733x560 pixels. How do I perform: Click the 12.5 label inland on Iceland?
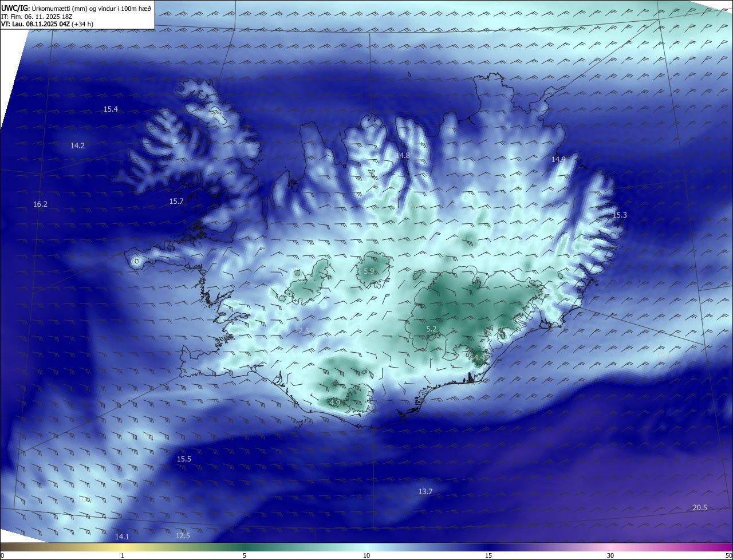click(302, 330)
